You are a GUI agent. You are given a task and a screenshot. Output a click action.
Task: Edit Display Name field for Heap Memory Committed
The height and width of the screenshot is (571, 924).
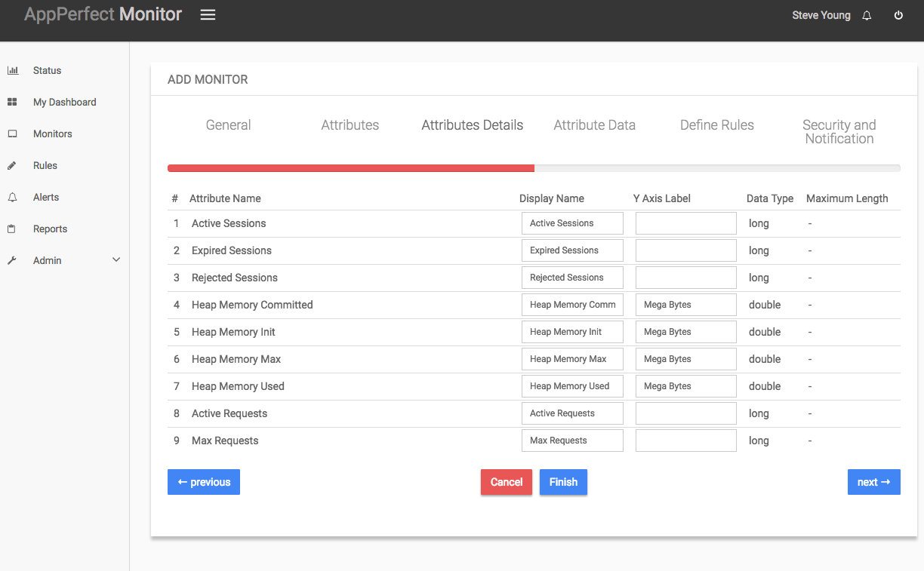[572, 305]
